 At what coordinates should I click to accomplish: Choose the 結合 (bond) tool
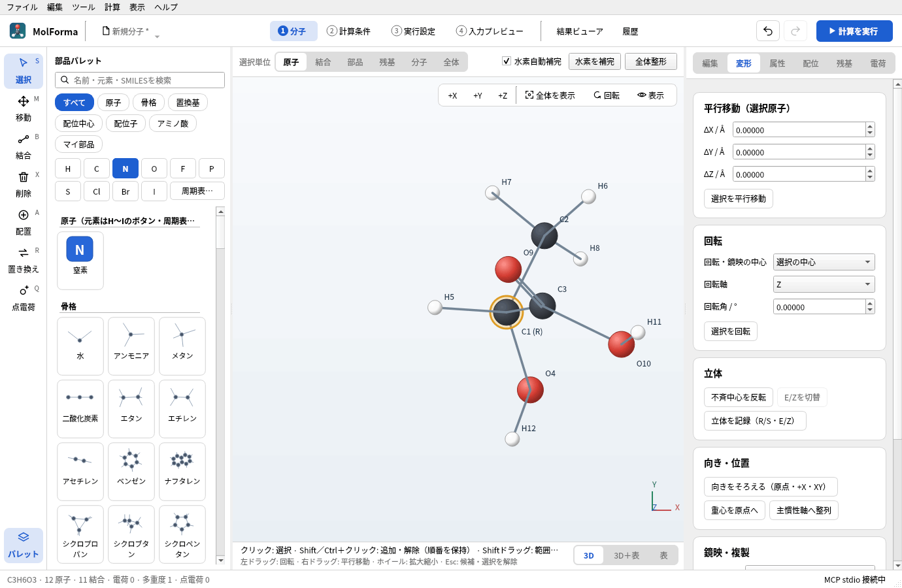[x=24, y=146]
